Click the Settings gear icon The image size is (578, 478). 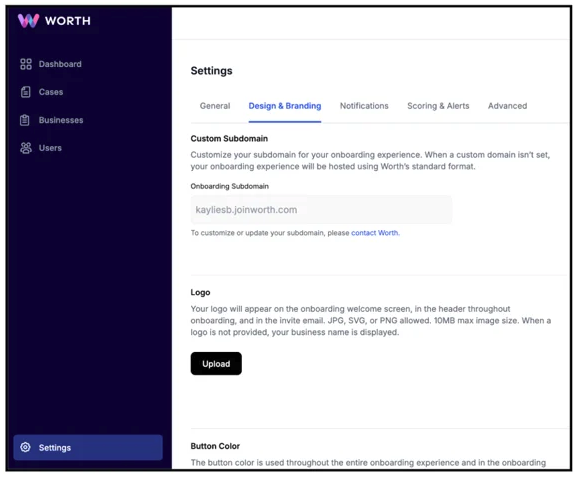[x=25, y=447]
